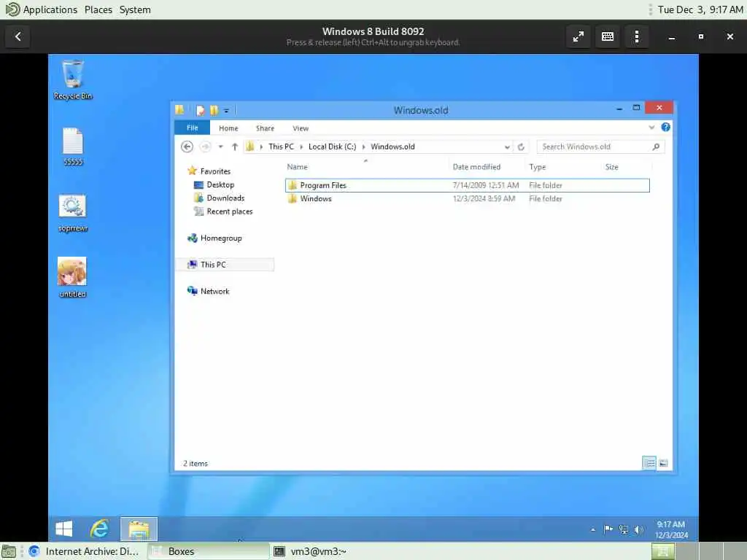Open Boxes keyboard shortcuts button
The height and width of the screenshot is (560, 747).
click(608, 36)
